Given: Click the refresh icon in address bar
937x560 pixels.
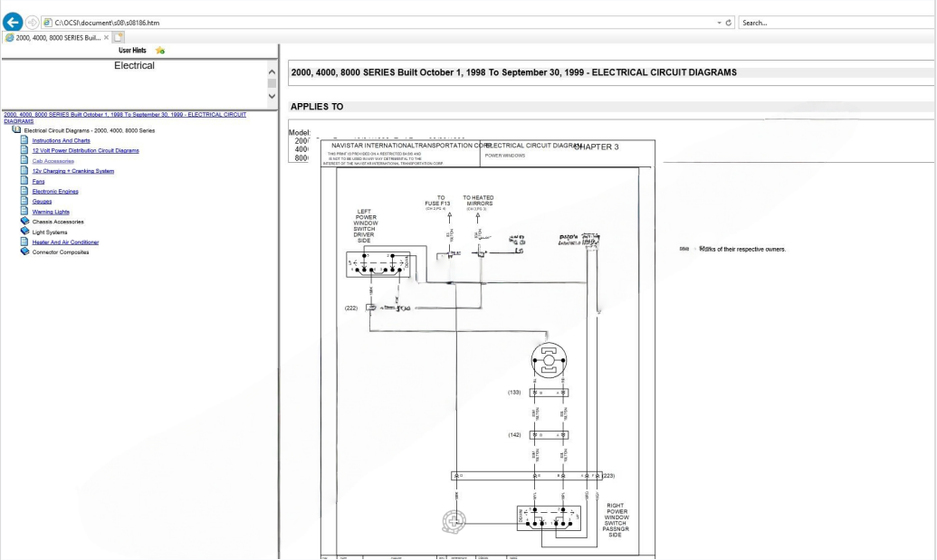Looking at the screenshot, I should click(730, 22).
